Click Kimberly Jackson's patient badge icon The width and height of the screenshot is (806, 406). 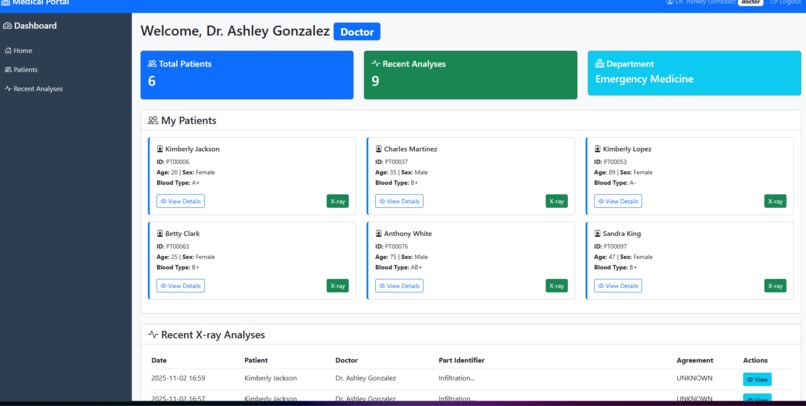160,149
